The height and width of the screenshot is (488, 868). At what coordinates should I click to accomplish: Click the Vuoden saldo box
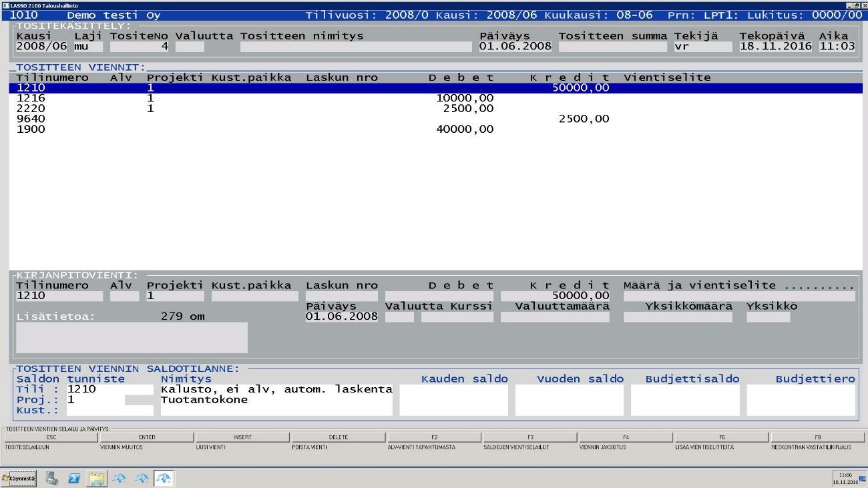pos(570,400)
